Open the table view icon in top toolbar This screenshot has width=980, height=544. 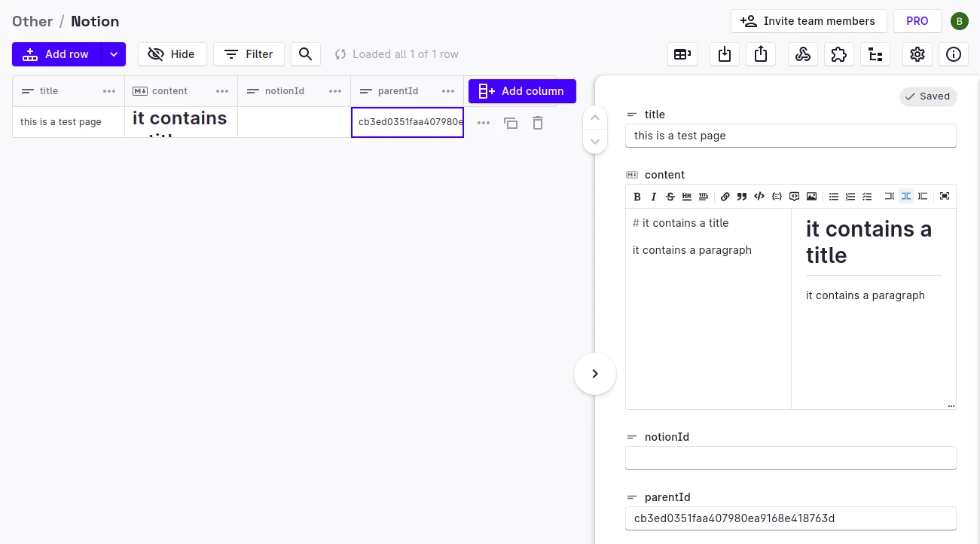coord(682,54)
